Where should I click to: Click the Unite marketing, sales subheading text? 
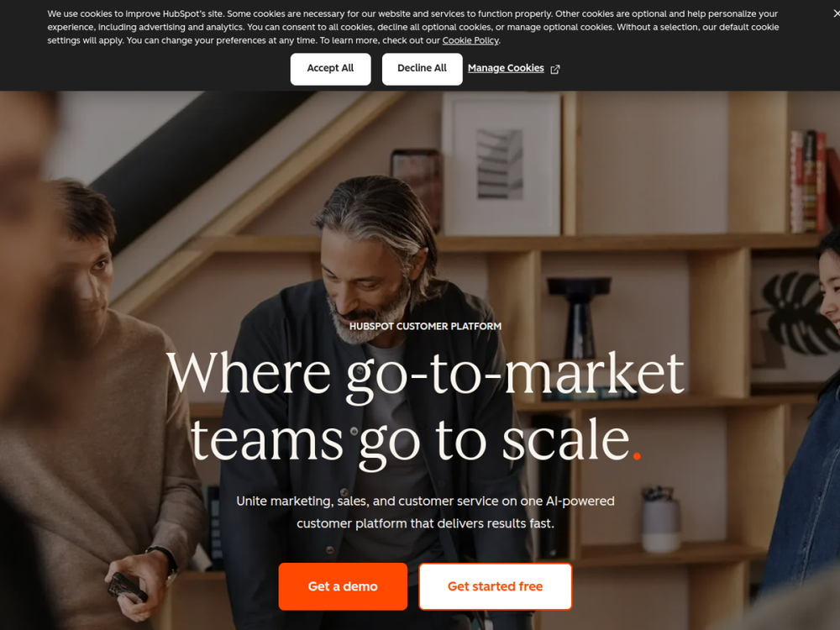point(425,512)
